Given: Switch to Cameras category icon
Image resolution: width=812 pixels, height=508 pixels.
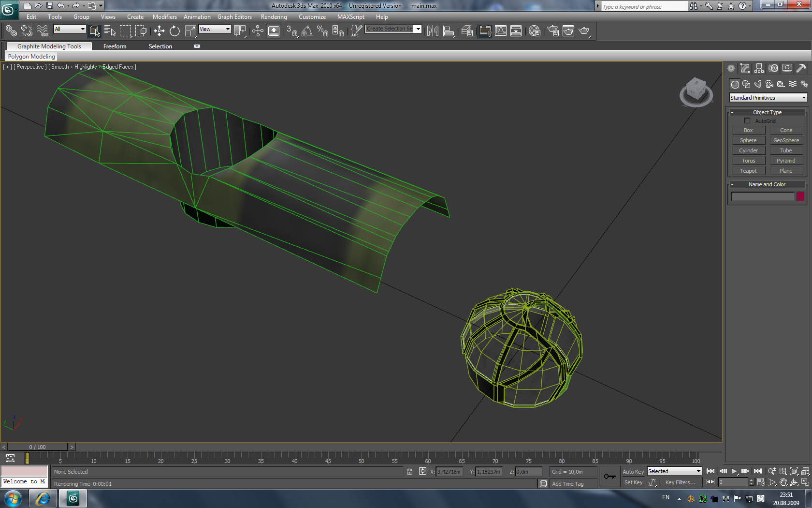Looking at the screenshot, I should tap(769, 84).
